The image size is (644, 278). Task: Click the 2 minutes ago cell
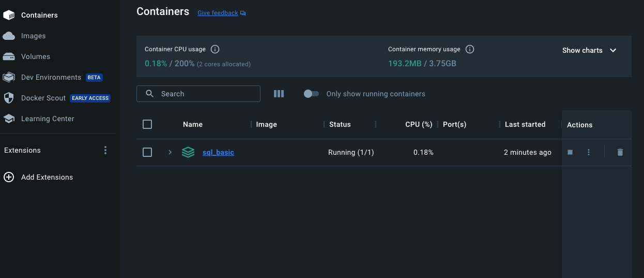point(528,152)
